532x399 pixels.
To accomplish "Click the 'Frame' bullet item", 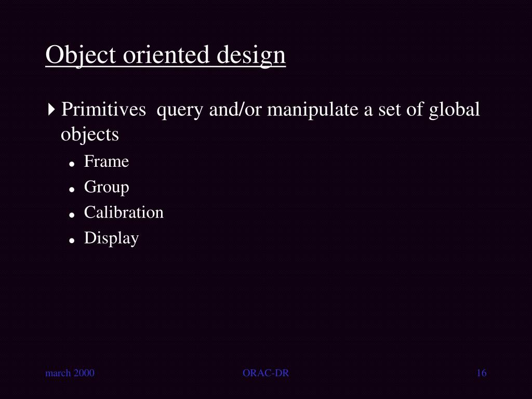I will coord(106,161).
